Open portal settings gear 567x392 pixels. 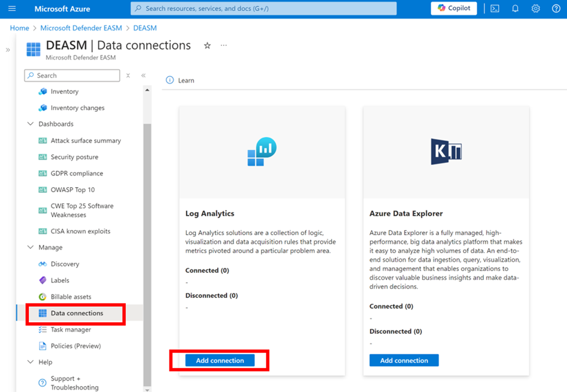coord(535,9)
